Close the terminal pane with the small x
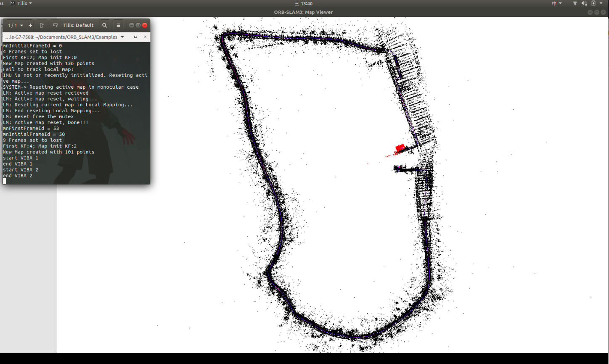The image size is (609, 364). coord(146,37)
